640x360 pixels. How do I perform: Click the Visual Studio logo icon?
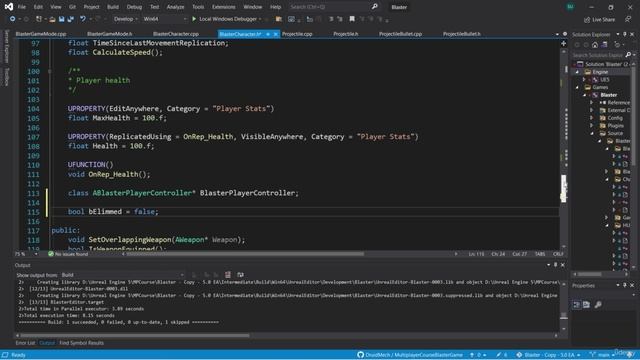[x=9, y=7]
